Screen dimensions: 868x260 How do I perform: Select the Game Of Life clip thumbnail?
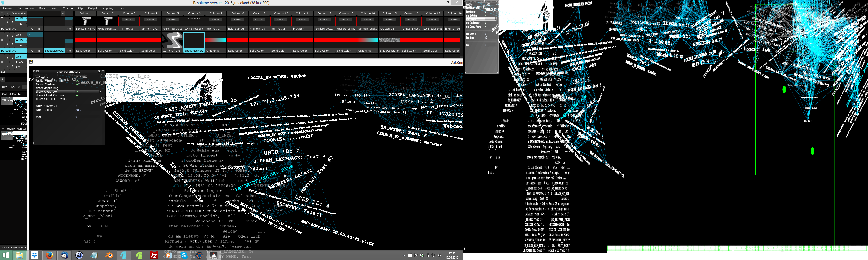172,41
